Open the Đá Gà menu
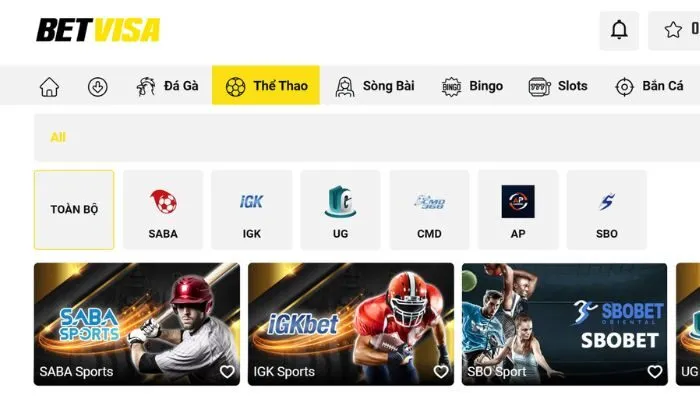This screenshot has height=420, width=700. [x=167, y=86]
